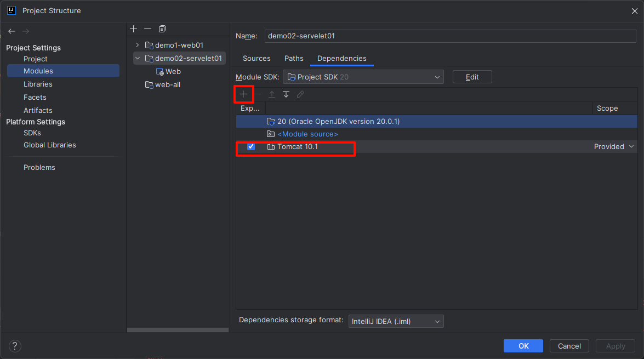The height and width of the screenshot is (359, 644).
Task: Open Global Libraries in the sidebar
Action: 50,145
